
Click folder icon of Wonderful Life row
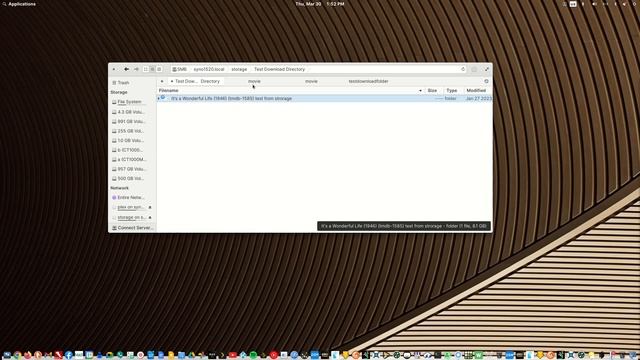(163, 98)
